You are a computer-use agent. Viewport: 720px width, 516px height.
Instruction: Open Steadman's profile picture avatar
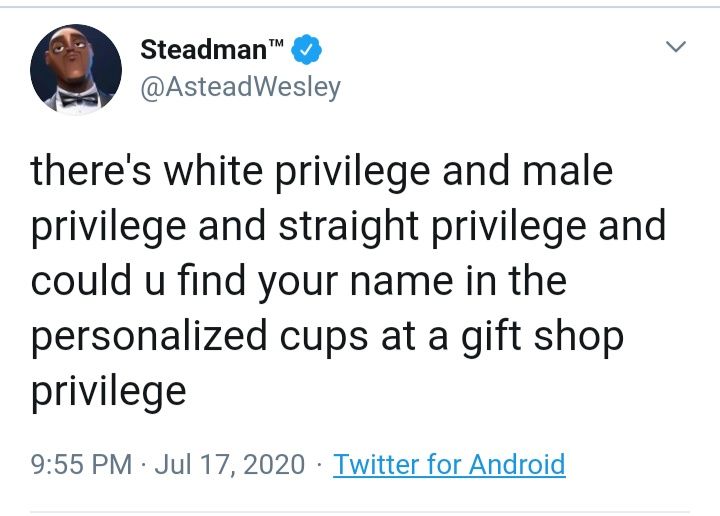[76, 69]
